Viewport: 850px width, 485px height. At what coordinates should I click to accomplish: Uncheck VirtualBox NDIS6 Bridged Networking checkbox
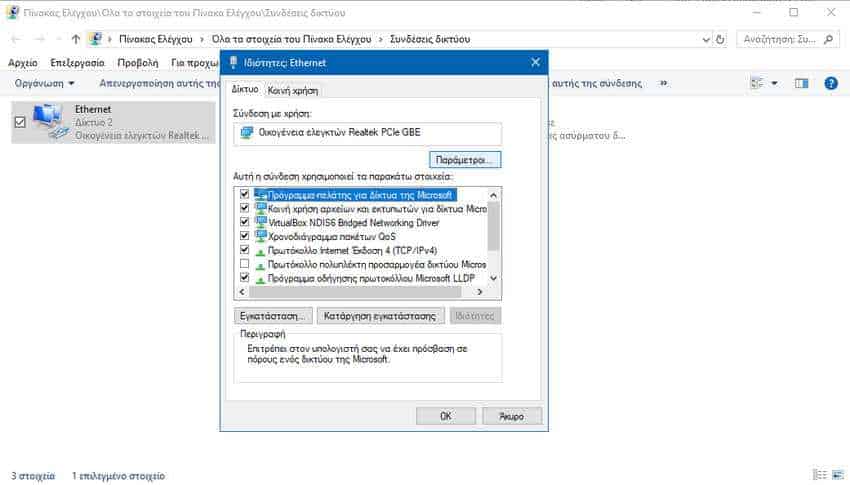244,222
